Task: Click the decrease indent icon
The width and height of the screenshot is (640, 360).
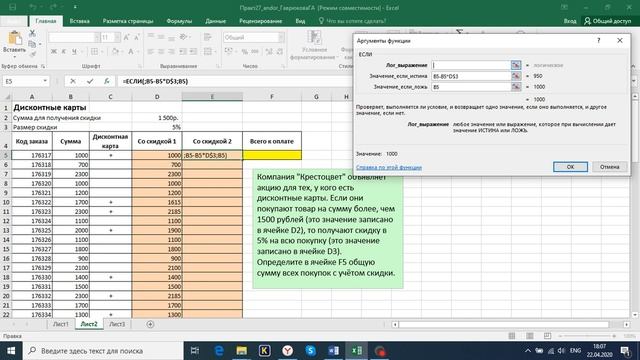Action: [183, 51]
